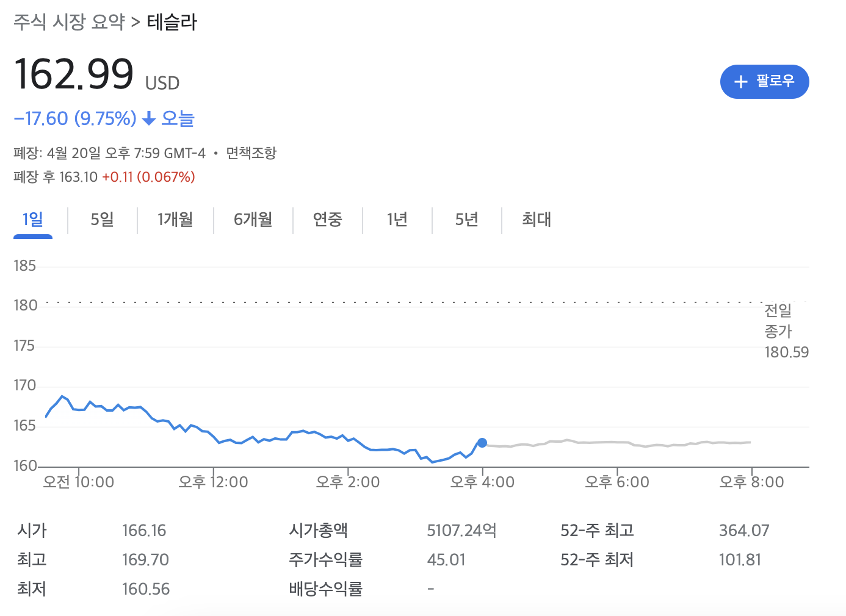The height and width of the screenshot is (616, 846).
Task: Show the 최대 range tab
Action: click(x=537, y=220)
